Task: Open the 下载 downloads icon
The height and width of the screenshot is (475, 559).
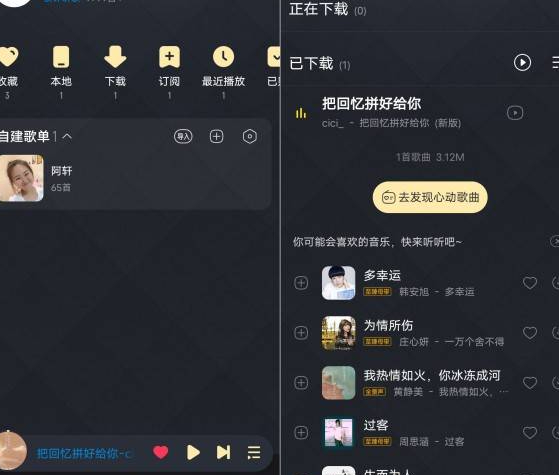Action: (x=115, y=57)
